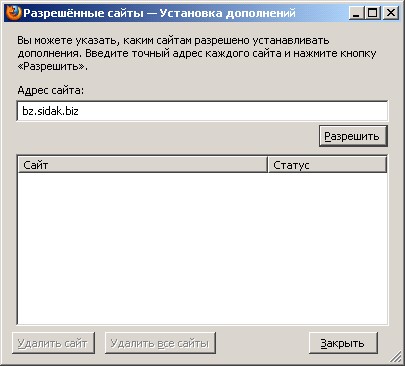Click the Разрешить button
The height and width of the screenshot is (366, 405).
[x=353, y=136]
